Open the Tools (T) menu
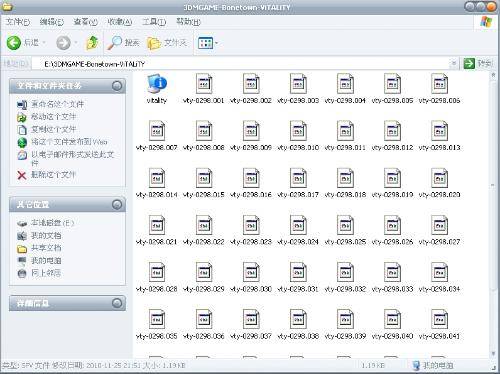500x374 pixels. (x=154, y=22)
